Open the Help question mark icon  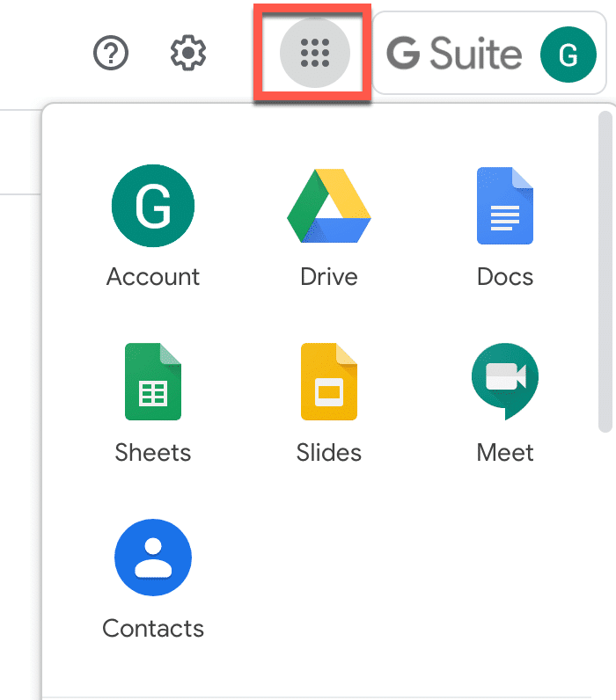[x=111, y=53]
